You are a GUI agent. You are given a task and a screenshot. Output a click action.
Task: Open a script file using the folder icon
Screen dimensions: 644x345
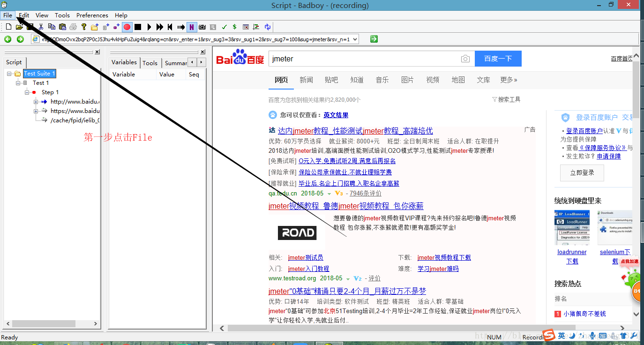tap(19, 27)
